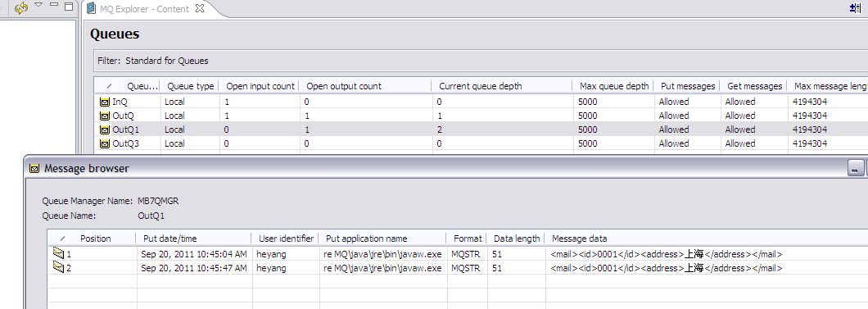Image resolution: width=868 pixels, height=309 pixels.
Task: Click the Message browser title icon
Action: point(34,168)
